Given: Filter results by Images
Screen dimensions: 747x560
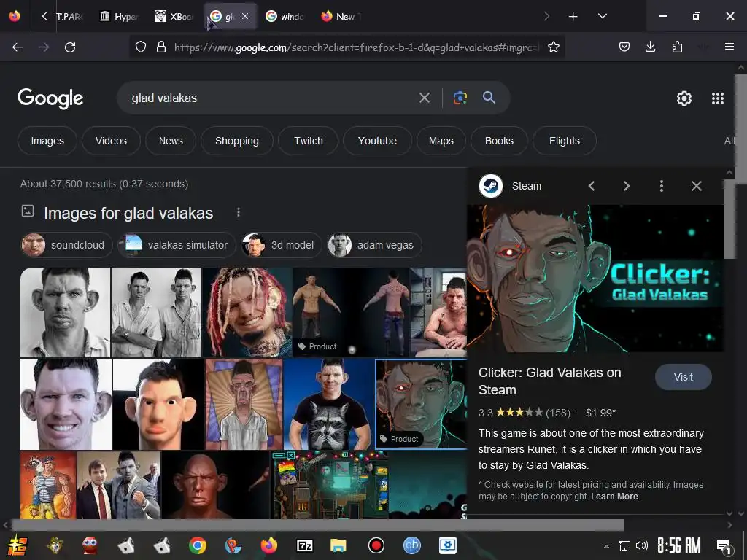Looking at the screenshot, I should 47,141.
